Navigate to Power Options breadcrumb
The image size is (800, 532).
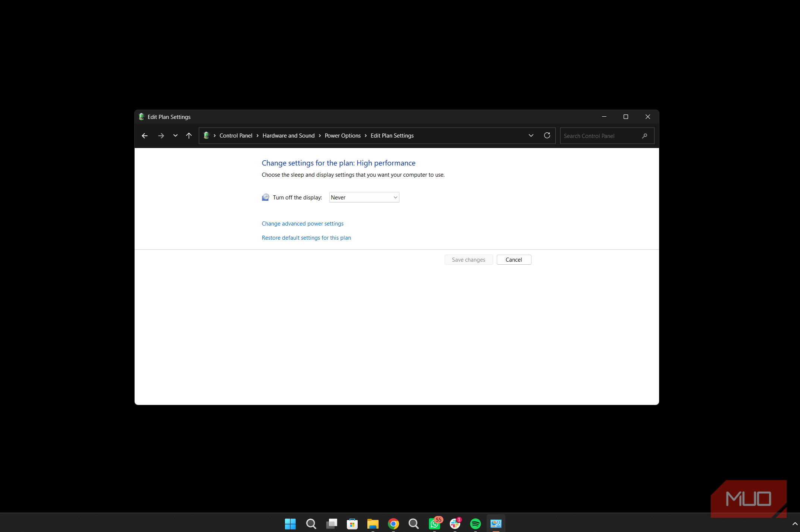coord(342,136)
